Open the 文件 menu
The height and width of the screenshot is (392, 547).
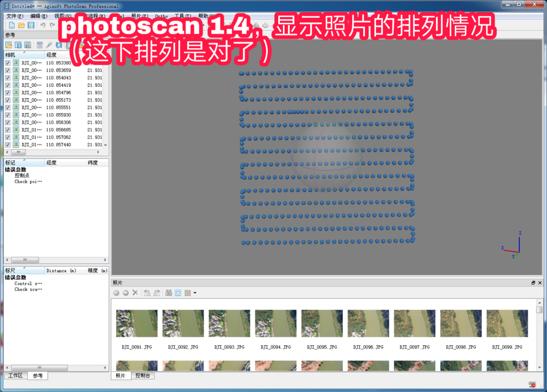(15, 16)
